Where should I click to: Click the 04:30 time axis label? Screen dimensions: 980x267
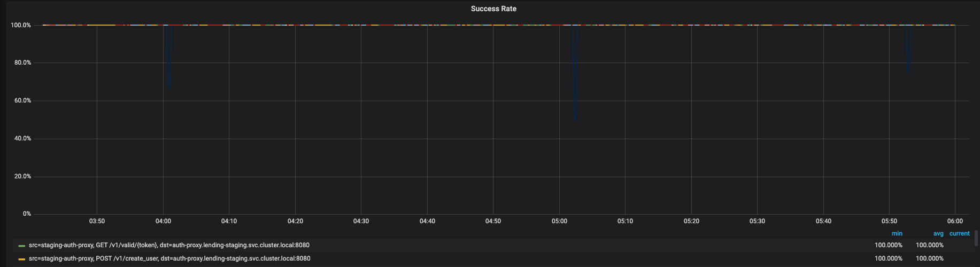pos(361,221)
